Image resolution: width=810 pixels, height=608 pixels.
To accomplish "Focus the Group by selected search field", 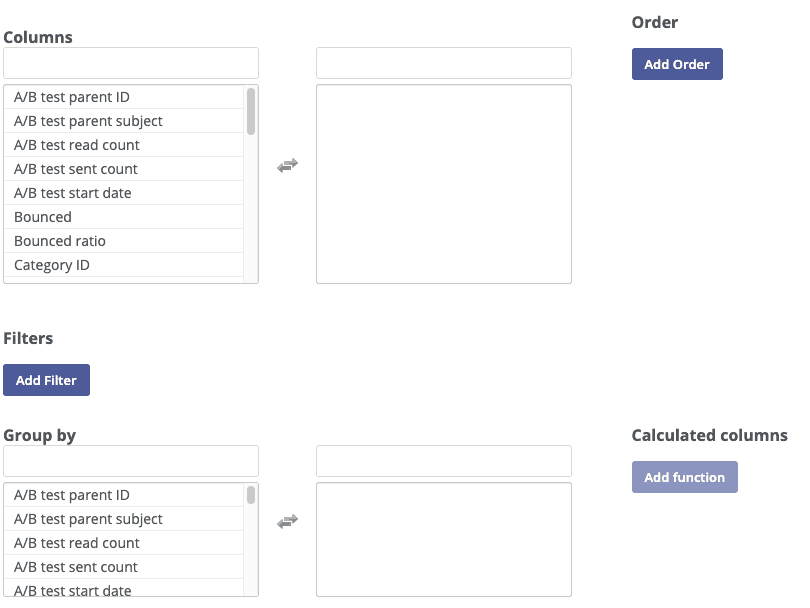I will [444, 461].
